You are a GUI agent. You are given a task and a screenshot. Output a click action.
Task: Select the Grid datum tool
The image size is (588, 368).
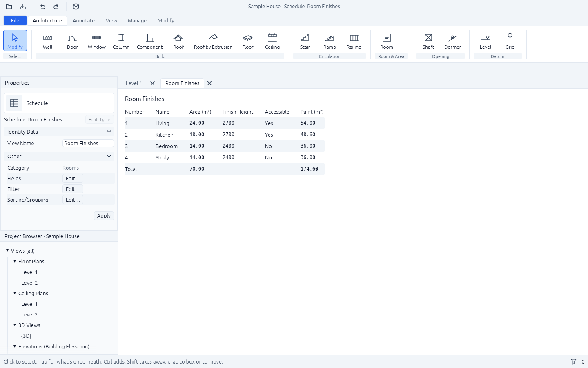pos(510,41)
